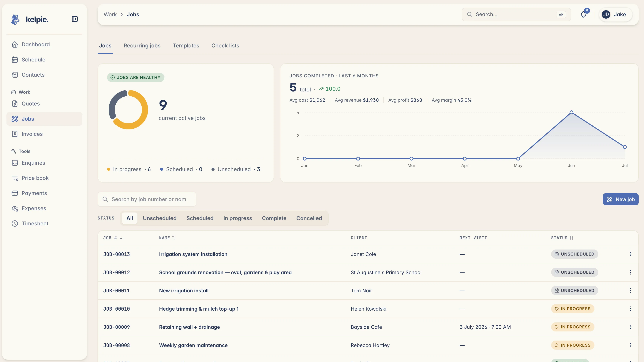Switch to Recurring jobs tab
Image resolution: width=644 pixels, height=362 pixels.
(x=142, y=46)
